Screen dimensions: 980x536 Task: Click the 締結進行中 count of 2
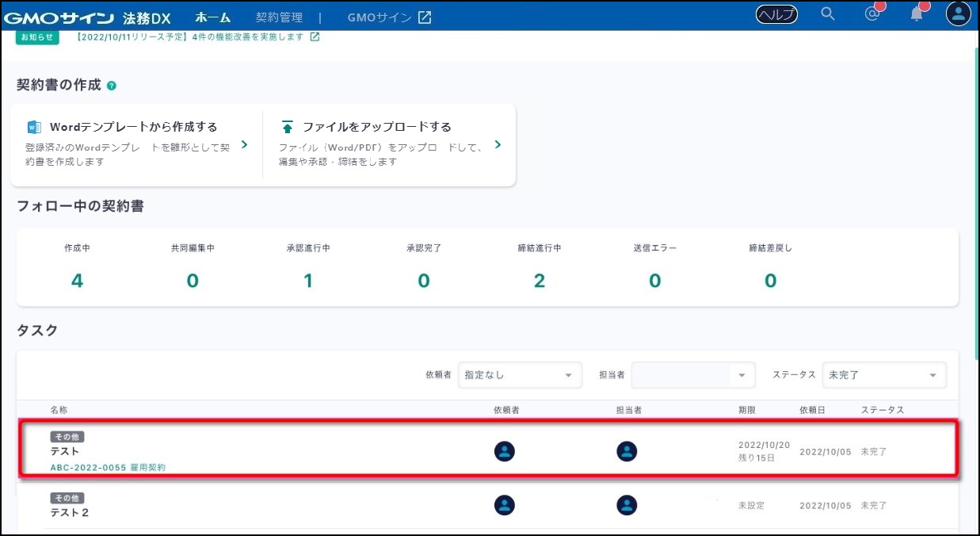click(x=539, y=281)
